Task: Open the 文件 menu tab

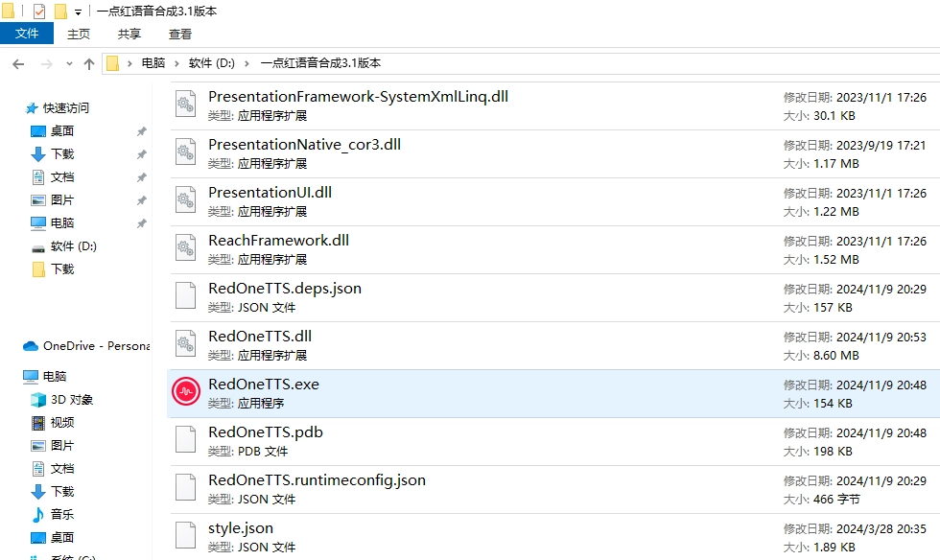Action: pyautogui.click(x=27, y=34)
